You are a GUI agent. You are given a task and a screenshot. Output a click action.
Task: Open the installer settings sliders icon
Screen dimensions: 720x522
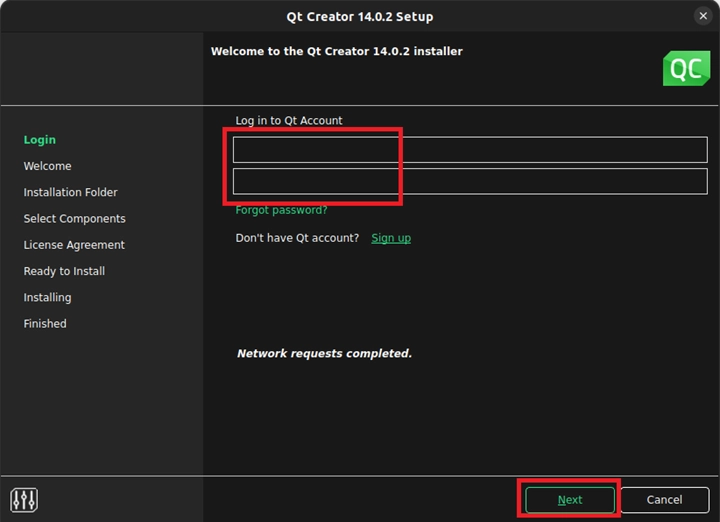click(x=24, y=499)
